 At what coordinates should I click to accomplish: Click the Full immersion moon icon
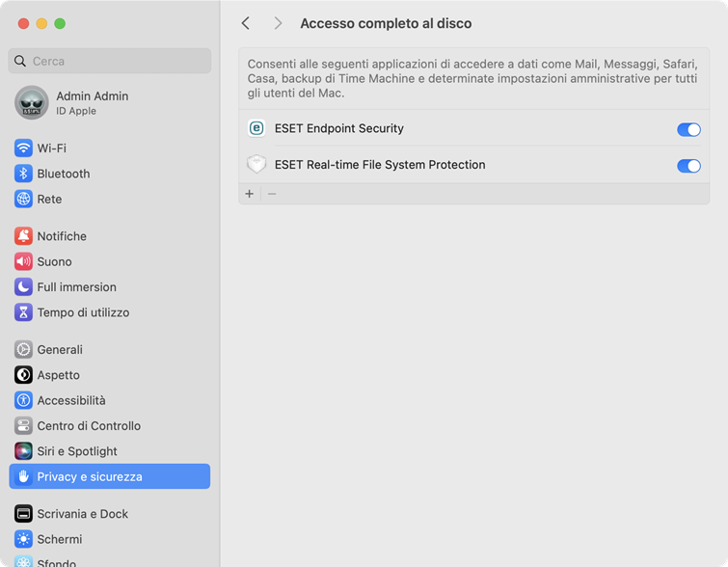pos(23,287)
